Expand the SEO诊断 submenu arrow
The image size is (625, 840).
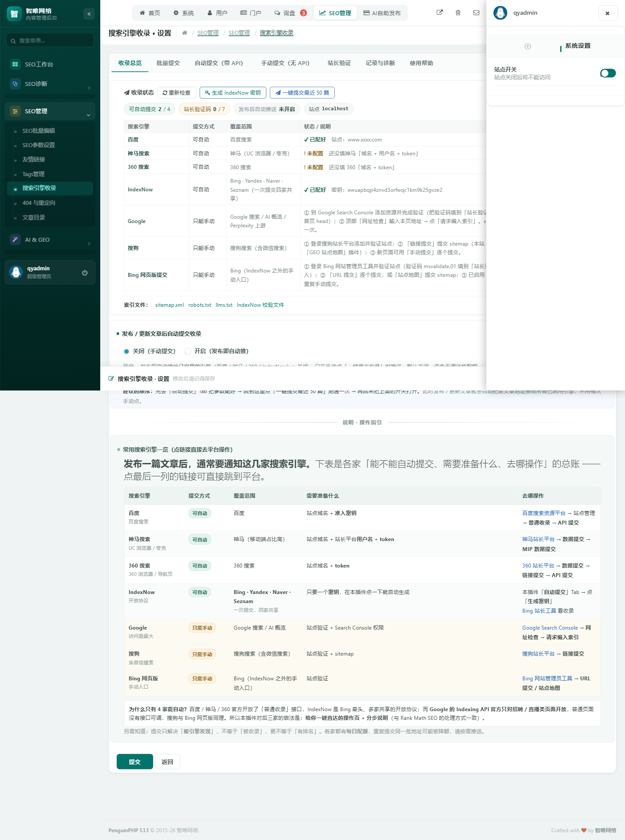coord(89,88)
